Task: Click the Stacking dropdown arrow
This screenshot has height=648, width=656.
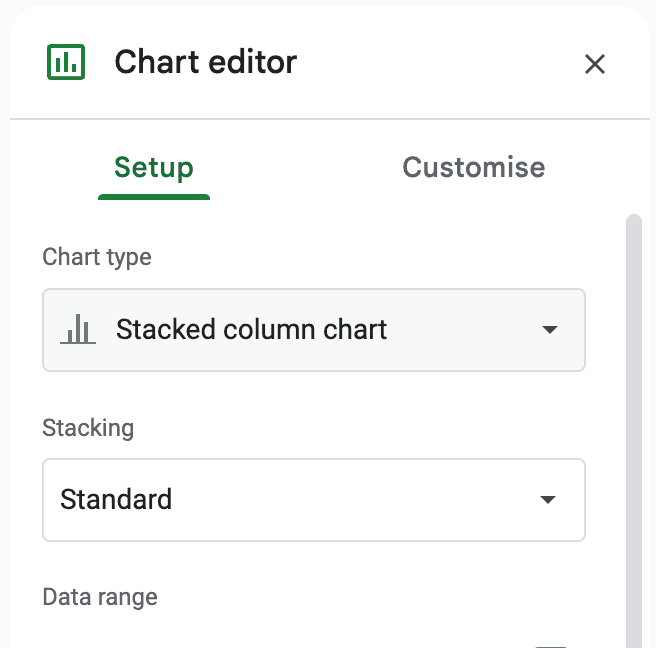Action: point(548,500)
